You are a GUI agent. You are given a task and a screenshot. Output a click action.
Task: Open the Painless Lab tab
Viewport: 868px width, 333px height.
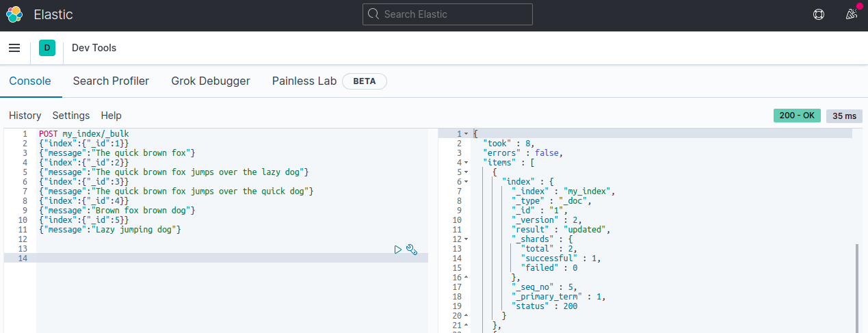(304, 81)
